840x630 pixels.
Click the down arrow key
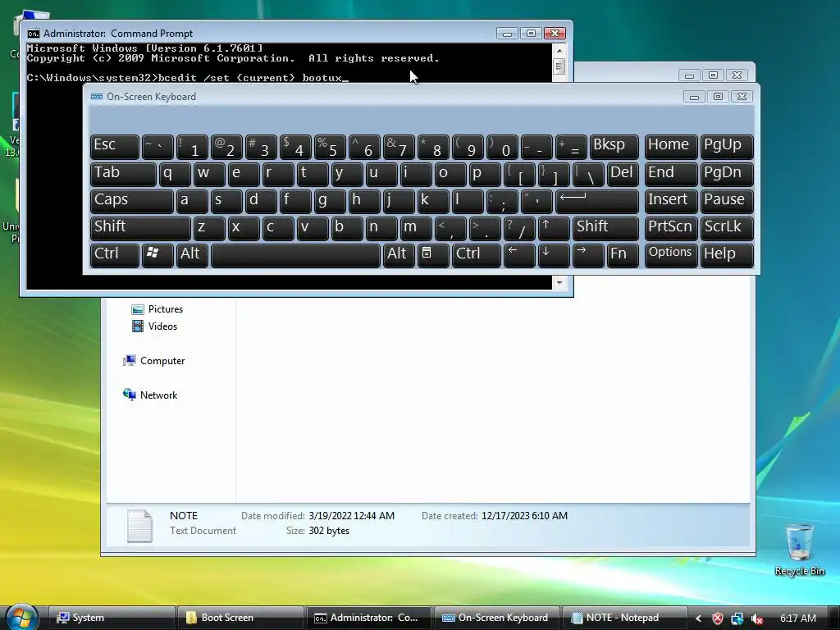[x=554, y=256]
